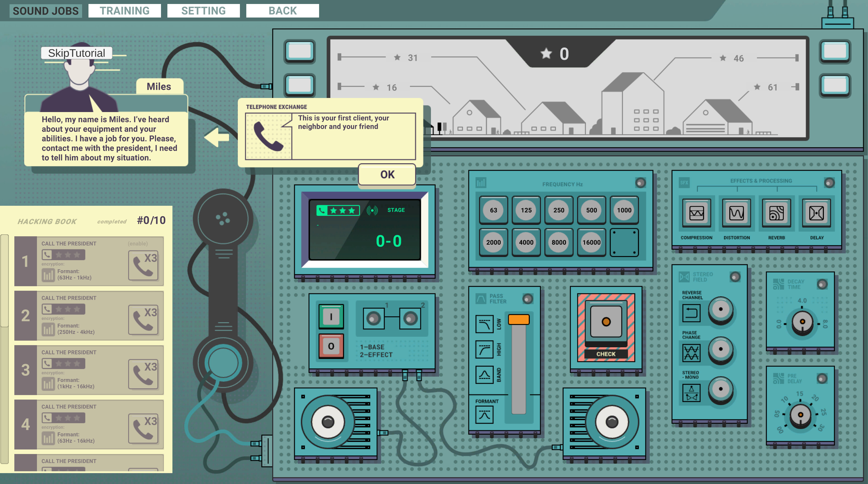
Task: Click the left speaker cone
Action: click(328, 422)
